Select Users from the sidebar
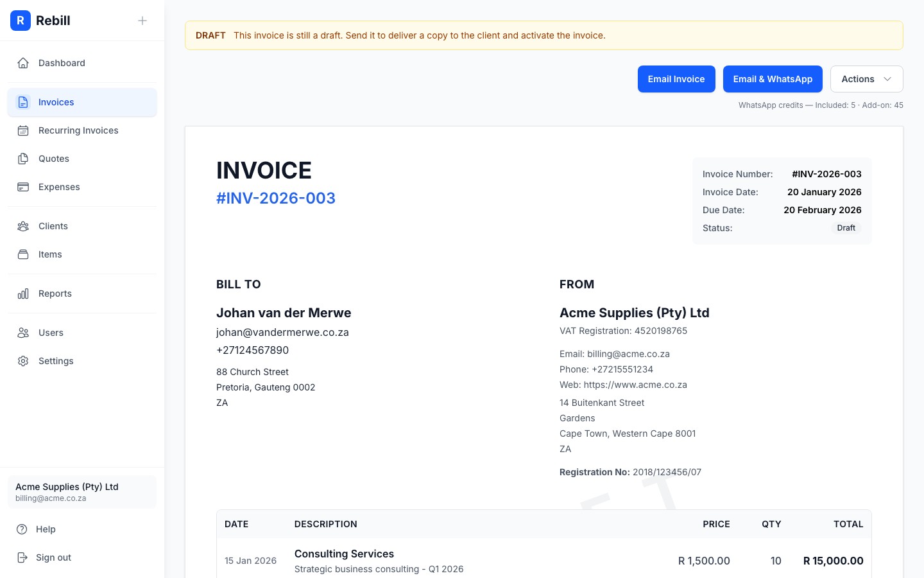This screenshot has width=924, height=578. point(51,333)
